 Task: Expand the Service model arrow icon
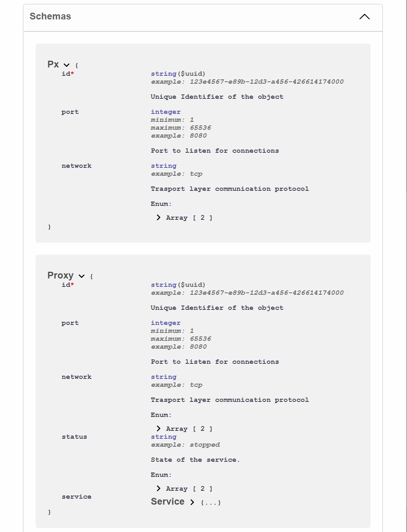click(192, 502)
